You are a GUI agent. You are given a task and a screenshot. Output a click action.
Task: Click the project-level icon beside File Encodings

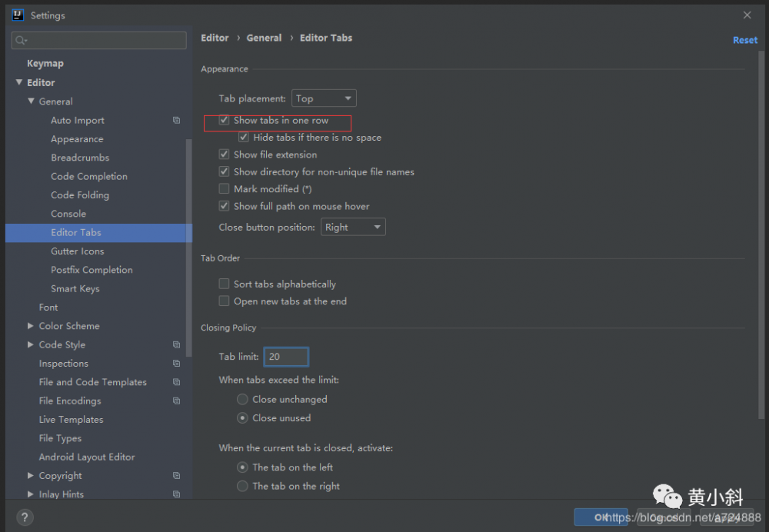177,401
